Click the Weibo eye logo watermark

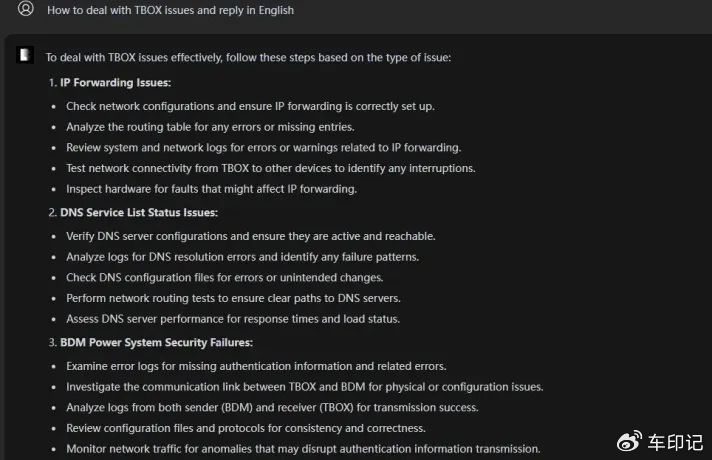(x=629, y=441)
